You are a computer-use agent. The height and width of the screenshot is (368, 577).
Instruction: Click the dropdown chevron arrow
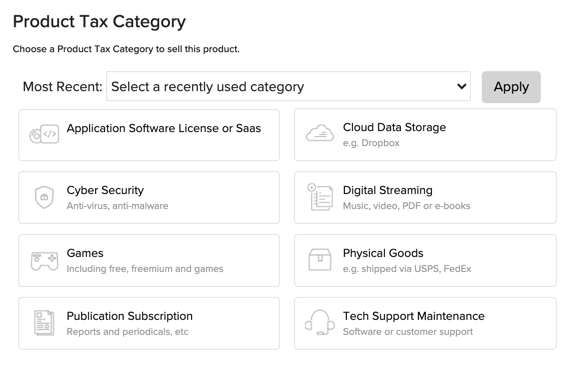tap(461, 86)
